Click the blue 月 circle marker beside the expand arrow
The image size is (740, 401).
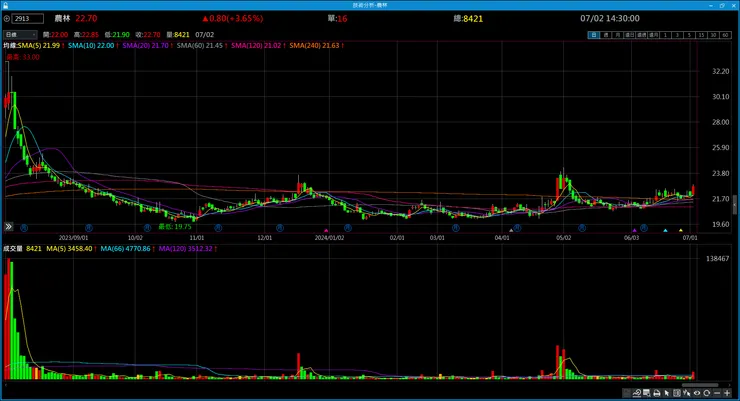tap(24, 228)
